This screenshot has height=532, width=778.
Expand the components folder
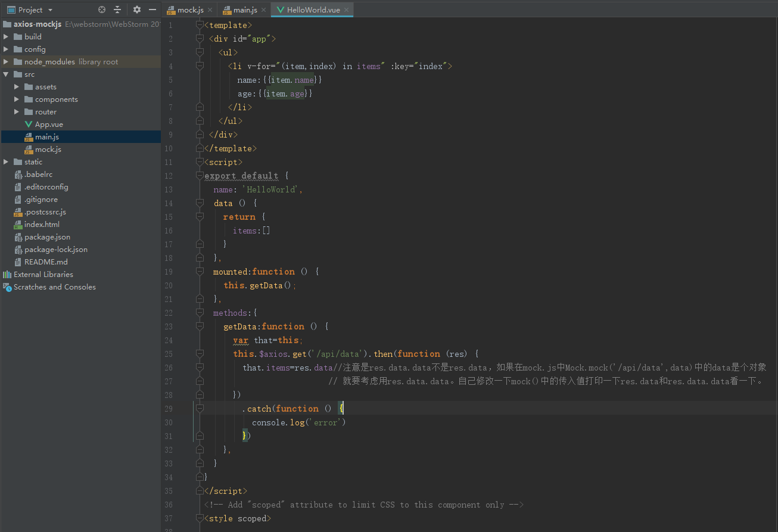click(x=17, y=99)
